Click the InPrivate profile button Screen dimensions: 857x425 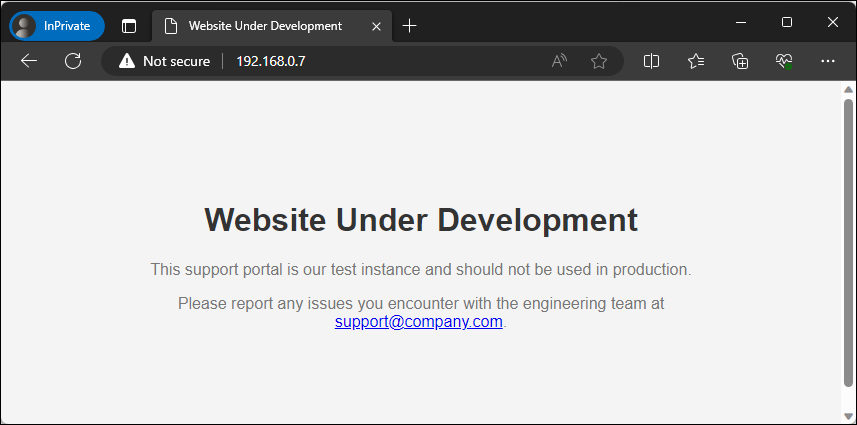[57, 26]
